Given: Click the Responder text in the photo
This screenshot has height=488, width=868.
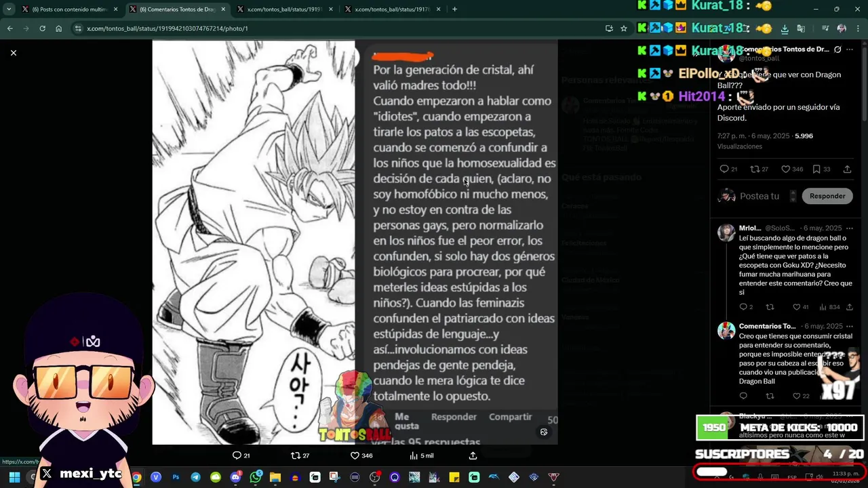Looking at the screenshot, I should 454,417.
